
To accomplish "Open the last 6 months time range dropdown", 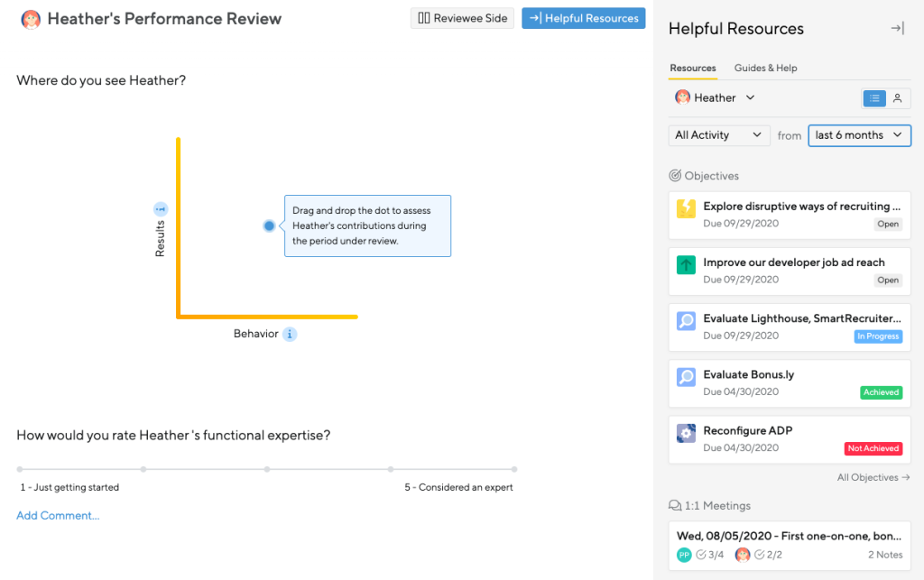I will coord(859,134).
